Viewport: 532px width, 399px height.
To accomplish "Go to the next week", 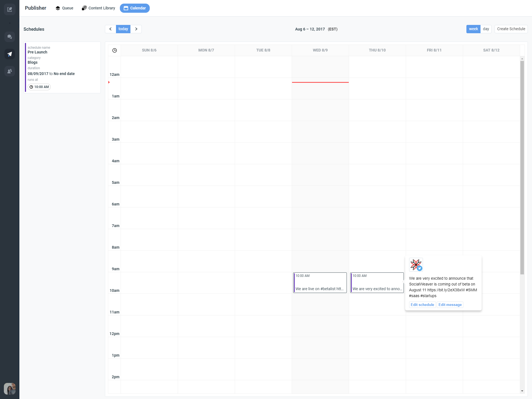I will point(136,29).
